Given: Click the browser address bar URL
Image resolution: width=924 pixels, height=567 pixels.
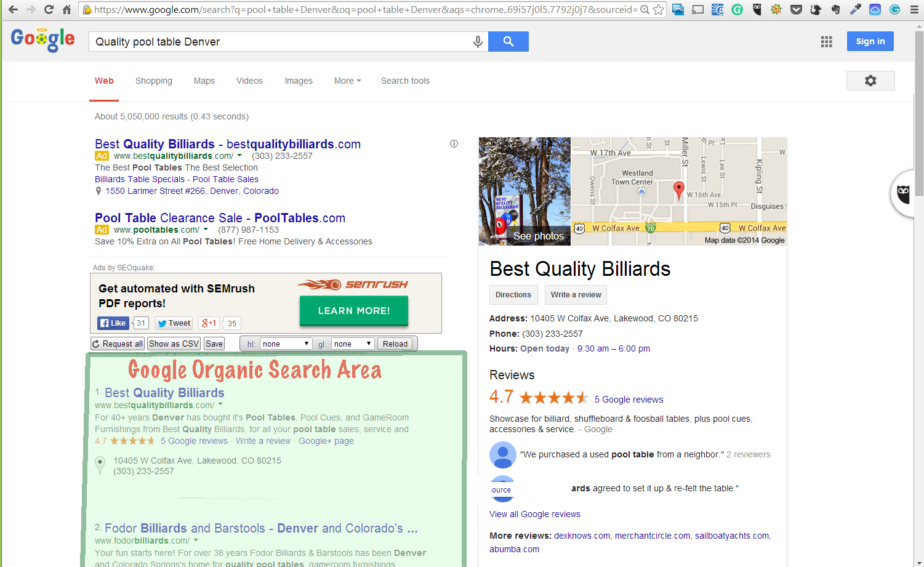Looking at the screenshot, I should coord(366,9).
